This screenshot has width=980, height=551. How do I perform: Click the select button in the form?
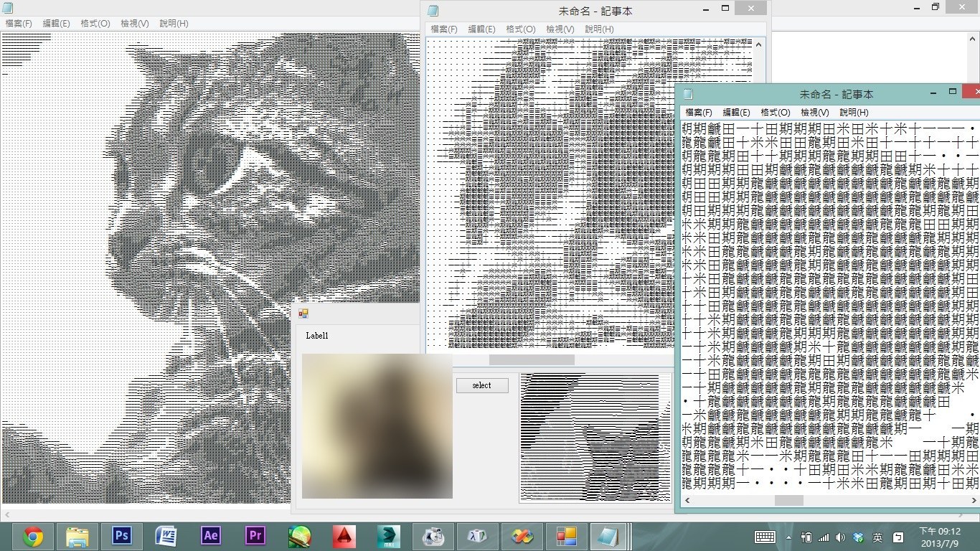pos(482,385)
